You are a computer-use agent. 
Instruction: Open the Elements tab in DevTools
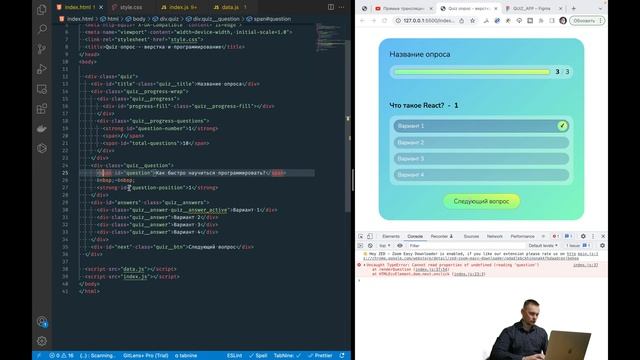391,236
